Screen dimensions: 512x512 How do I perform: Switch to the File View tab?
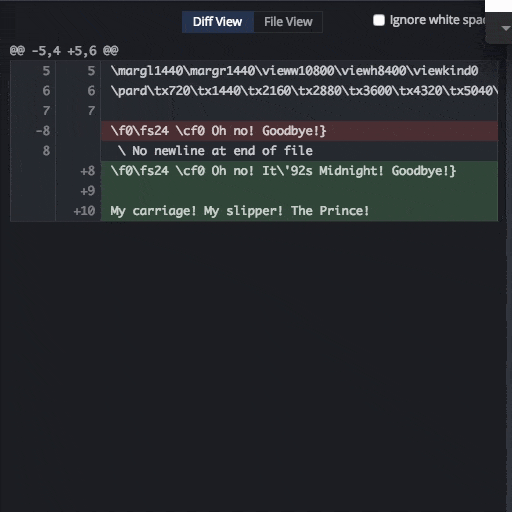(288, 22)
